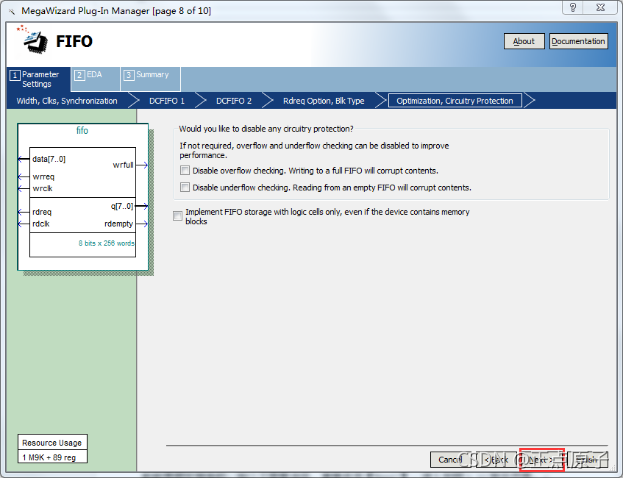The image size is (624, 478).
Task: Click the help question mark button
Action: point(573,7)
